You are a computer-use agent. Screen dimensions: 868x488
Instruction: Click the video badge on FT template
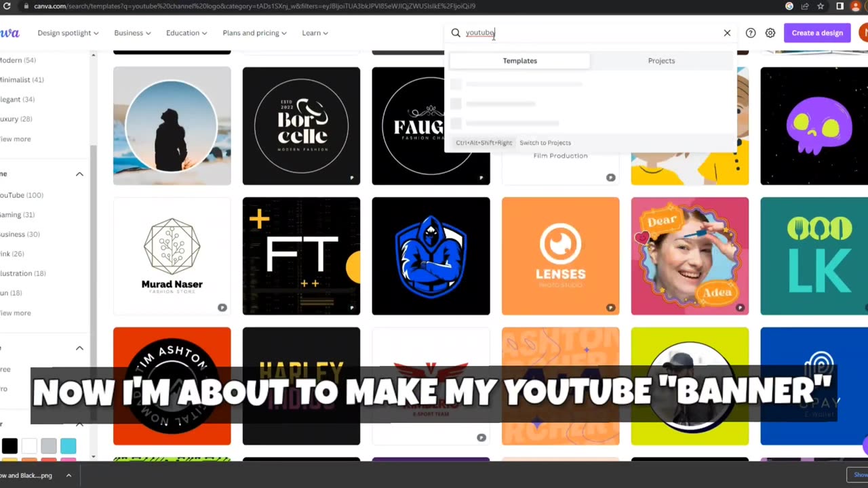[351, 308]
